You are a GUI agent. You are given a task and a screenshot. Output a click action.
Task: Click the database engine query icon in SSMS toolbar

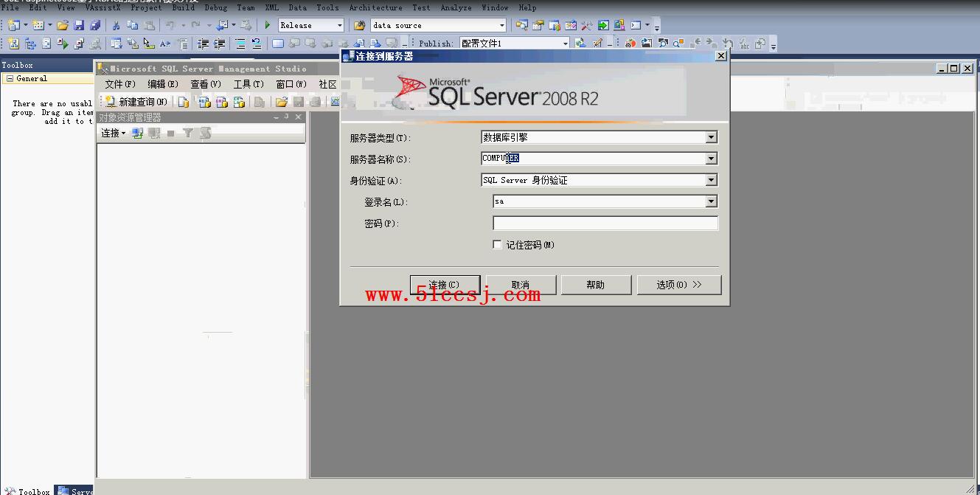[x=184, y=102]
